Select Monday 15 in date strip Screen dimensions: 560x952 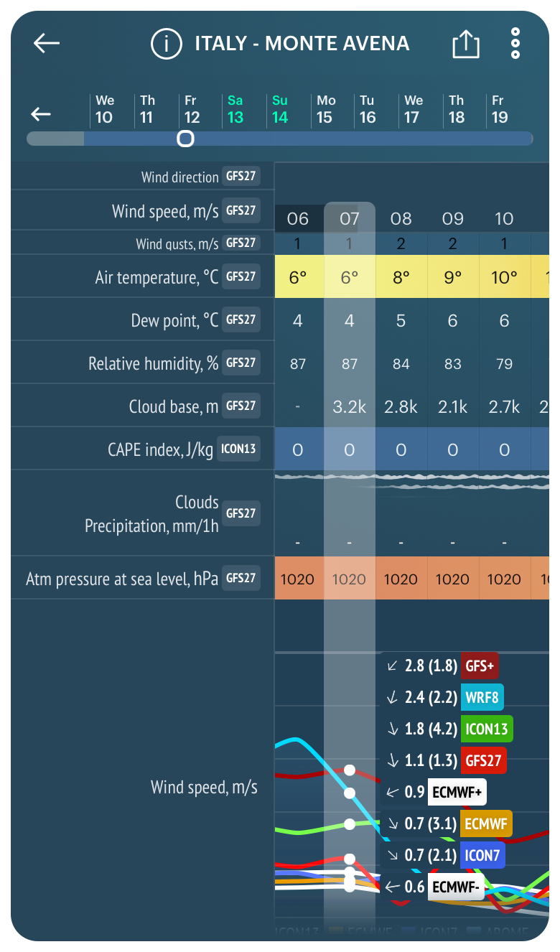[x=325, y=110]
